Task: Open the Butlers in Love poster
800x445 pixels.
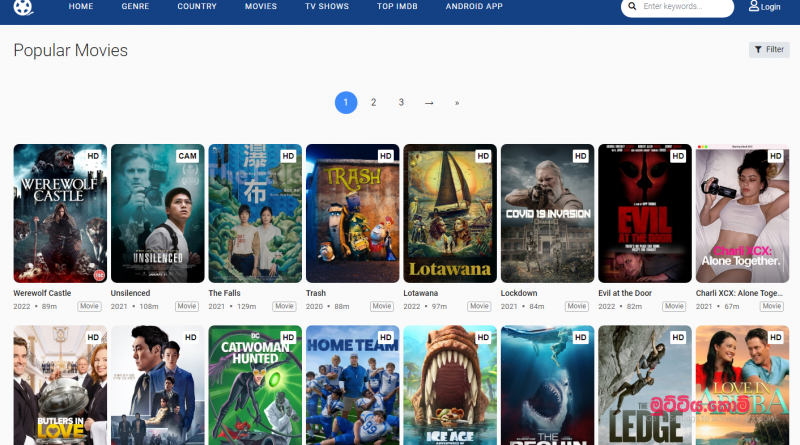Action: point(60,385)
